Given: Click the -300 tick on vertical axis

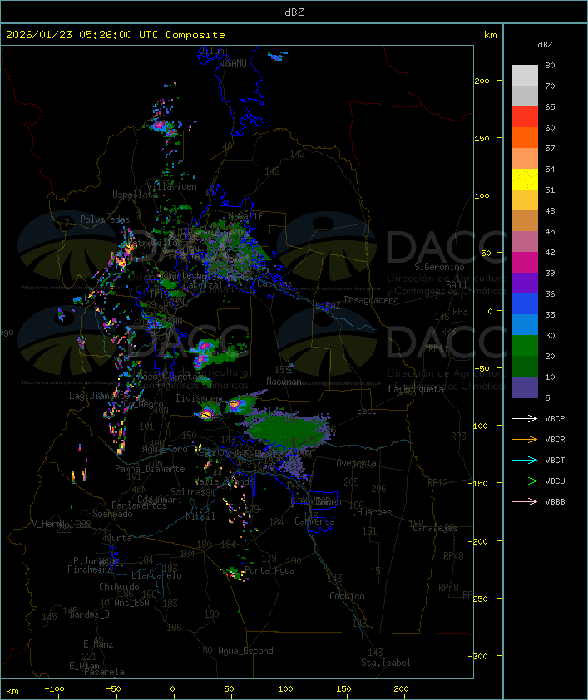Looking at the screenshot, I should [479, 656].
